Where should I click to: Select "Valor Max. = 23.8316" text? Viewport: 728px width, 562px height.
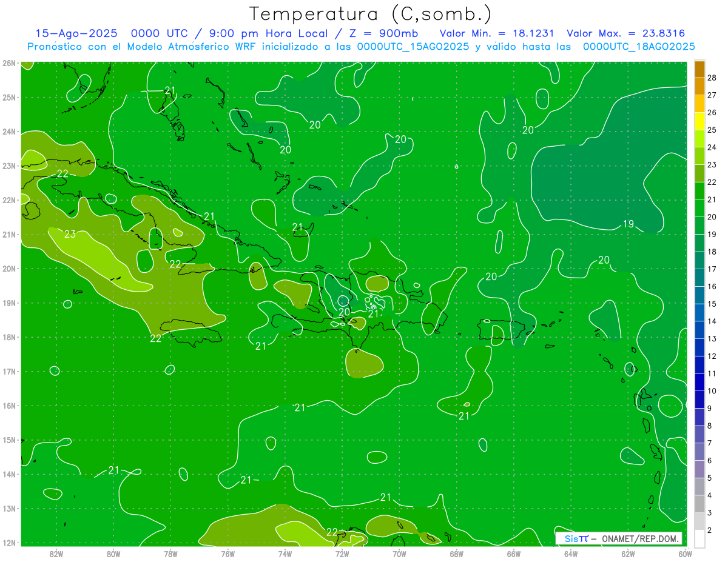(x=625, y=33)
